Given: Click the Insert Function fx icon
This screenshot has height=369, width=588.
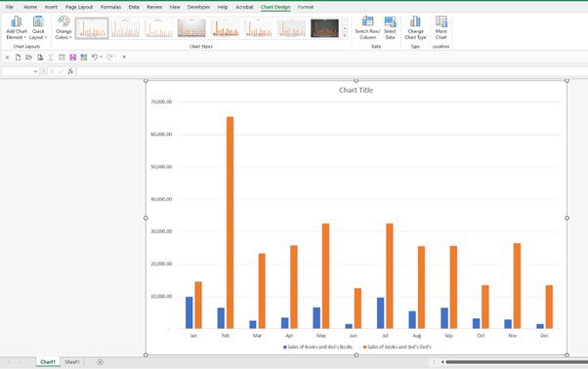Looking at the screenshot, I should click(70, 71).
